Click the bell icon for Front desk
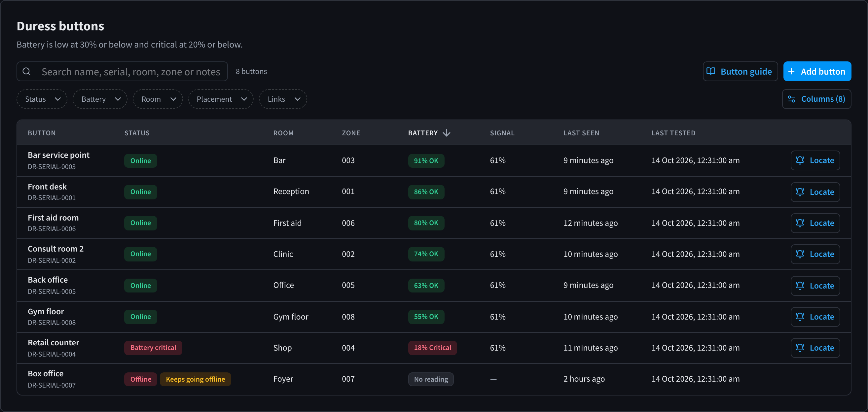Viewport: 868px width, 412px height. 800,192
